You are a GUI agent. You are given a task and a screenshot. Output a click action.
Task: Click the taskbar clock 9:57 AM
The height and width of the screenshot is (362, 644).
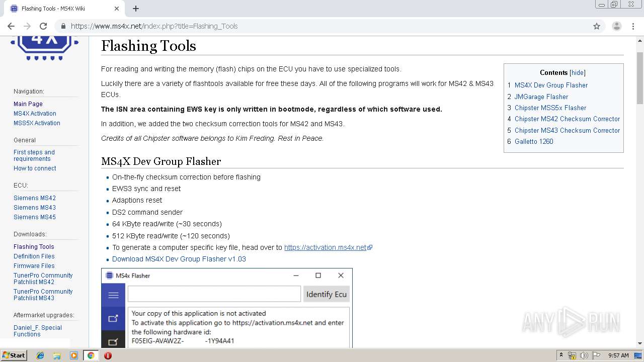(x=618, y=355)
